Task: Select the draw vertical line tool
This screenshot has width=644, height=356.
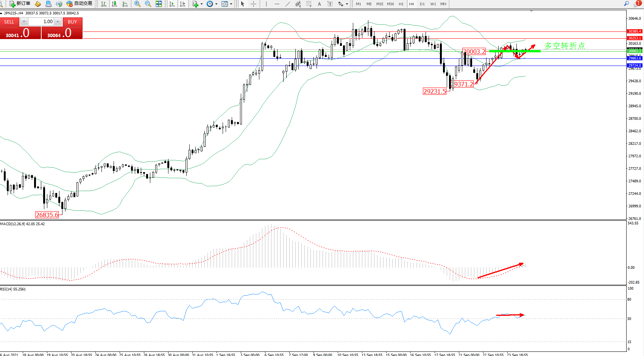Action: [x=266, y=4]
